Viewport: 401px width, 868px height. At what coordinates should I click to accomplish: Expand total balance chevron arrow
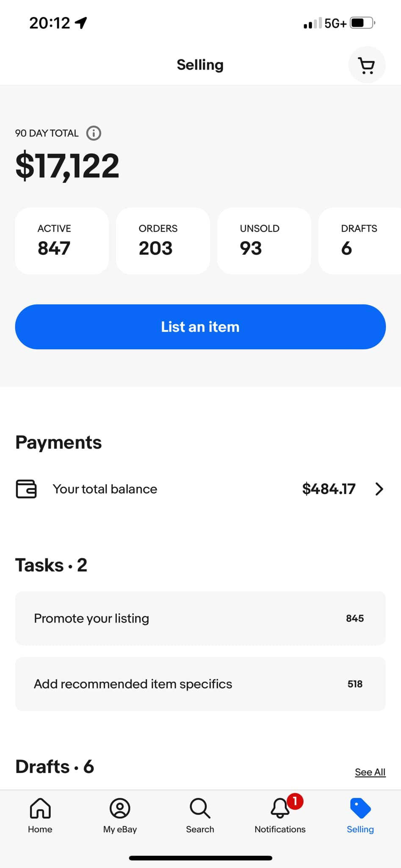pyautogui.click(x=379, y=489)
